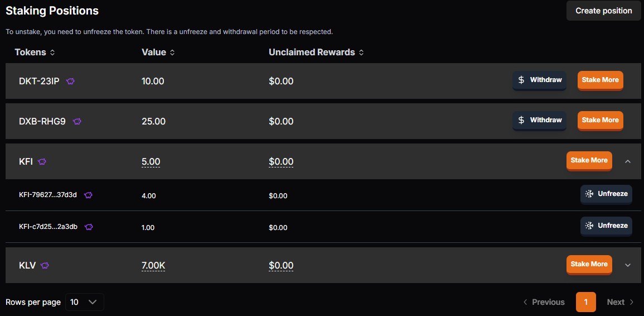Click the piggy bank icon beside KFI-c7d25...2a3db
Image resolution: width=644 pixels, height=316 pixels.
tap(89, 227)
